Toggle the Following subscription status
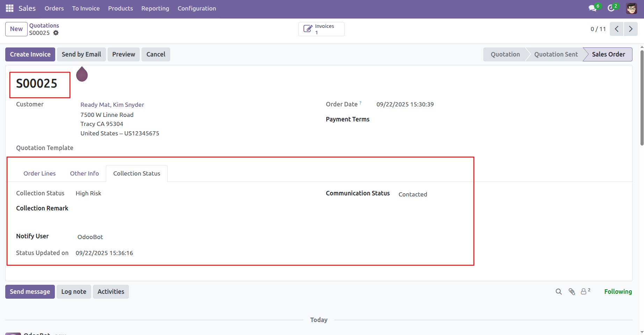This screenshot has width=644, height=335. 618,292
